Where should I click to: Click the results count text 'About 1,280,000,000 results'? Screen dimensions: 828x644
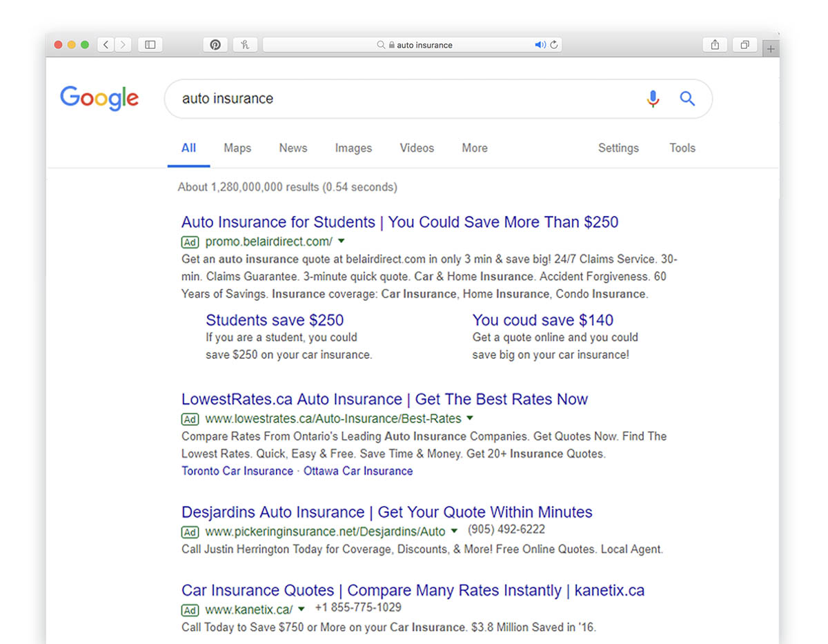click(x=248, y=187)
